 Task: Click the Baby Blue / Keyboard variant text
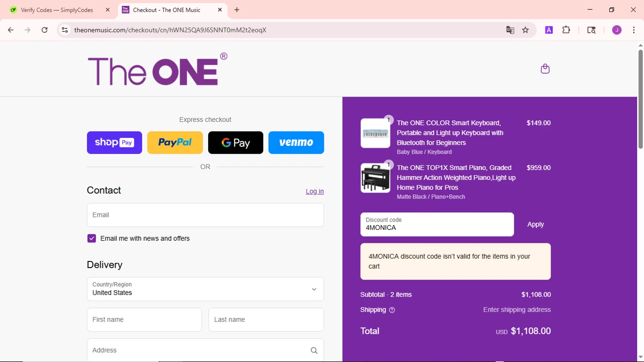point(424,152)
